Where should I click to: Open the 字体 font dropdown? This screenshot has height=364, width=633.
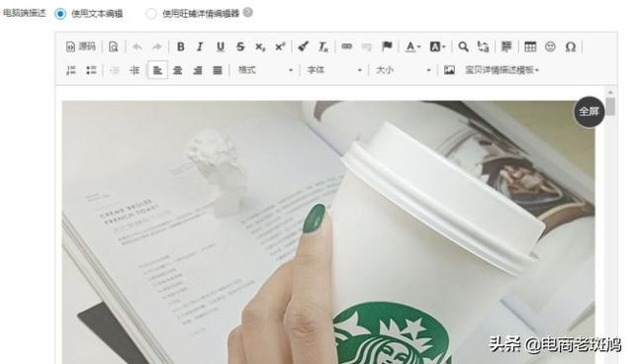tap(334, 70)
